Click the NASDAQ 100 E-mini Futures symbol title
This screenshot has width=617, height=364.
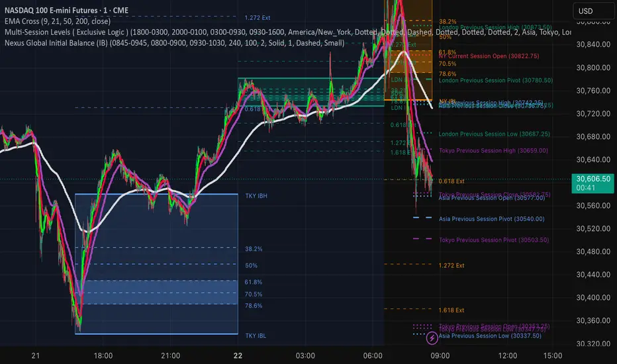[x=66, y=10]
